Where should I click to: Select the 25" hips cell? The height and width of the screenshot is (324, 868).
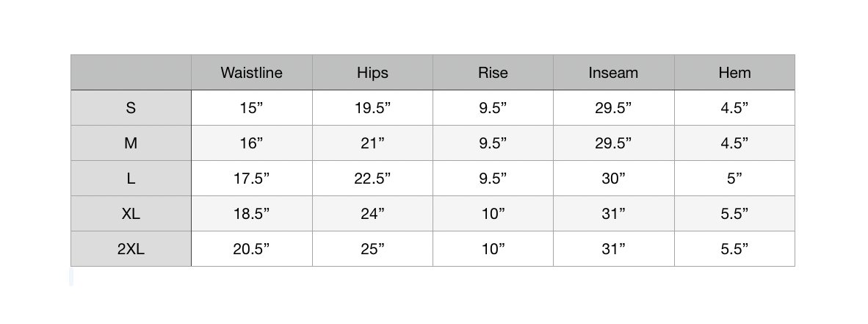click(x=372, y=249)
